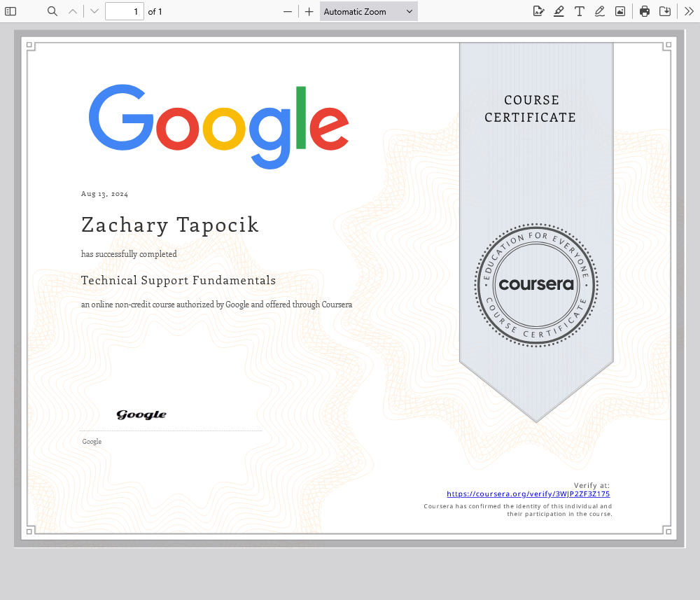Open the add image annotation tool
The height and width of the screenshot is (600, 700).
click(620, 11)
